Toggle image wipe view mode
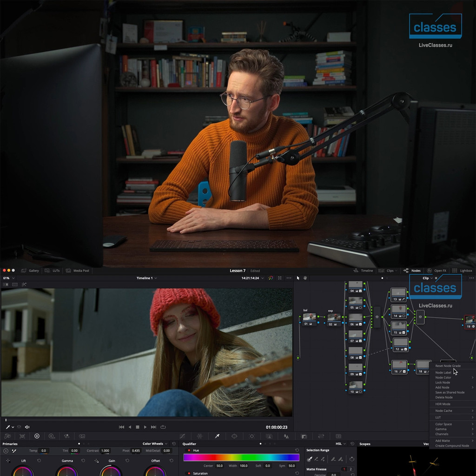Viewport: 476px width, 476px height. coord(6,284)
